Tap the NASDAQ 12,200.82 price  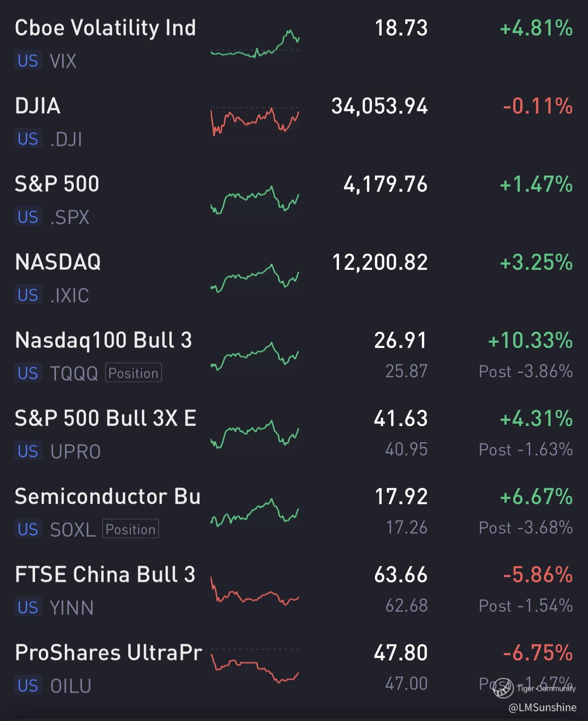[380, 262]
